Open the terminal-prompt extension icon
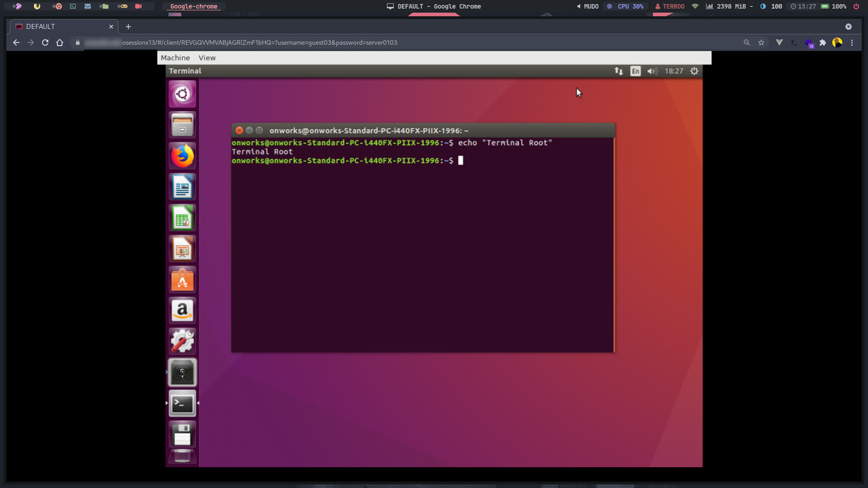Viewport: 868px width, 488px height. pos(794,42)
